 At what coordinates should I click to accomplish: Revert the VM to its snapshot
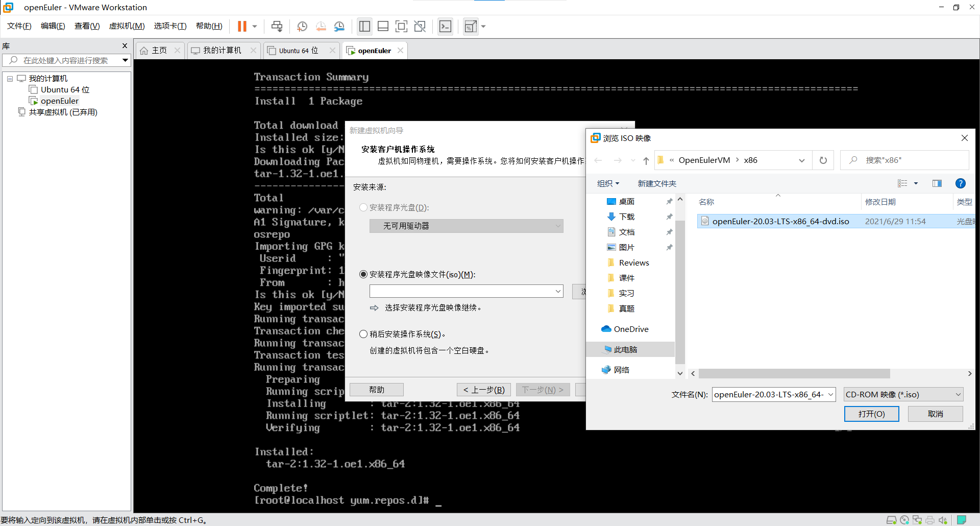coord(321,26)
